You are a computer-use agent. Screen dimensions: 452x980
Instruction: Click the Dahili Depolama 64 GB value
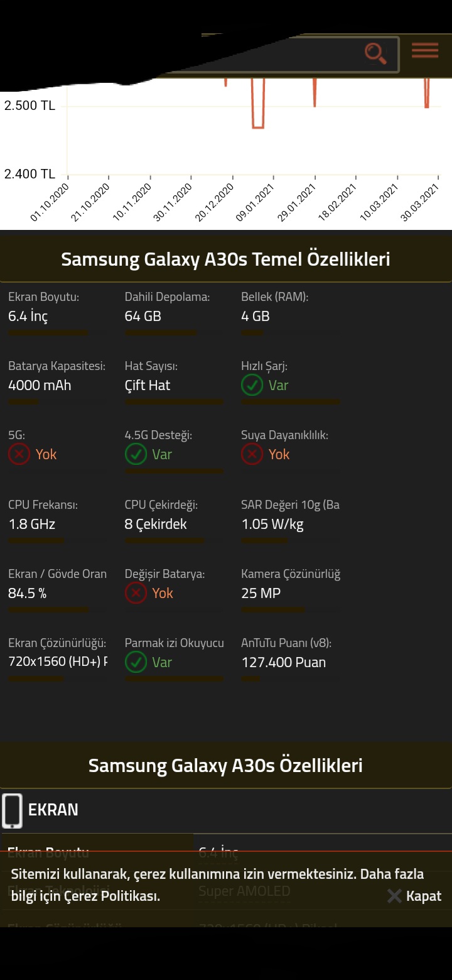(143, 316)
